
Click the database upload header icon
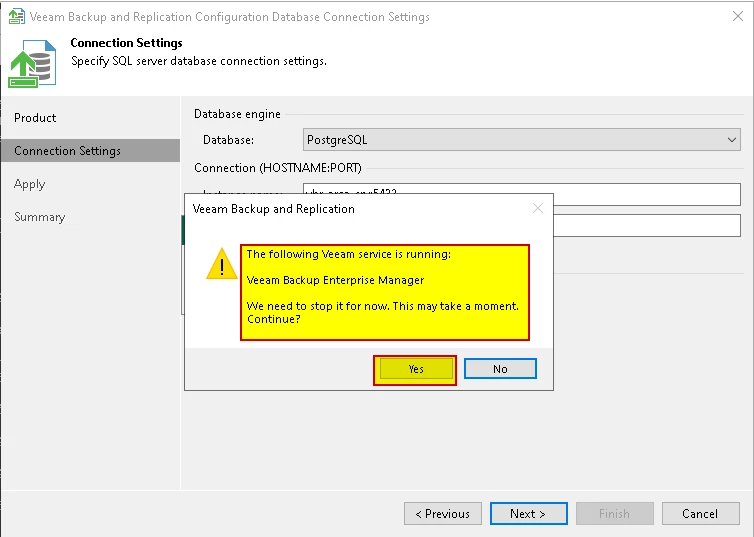point(32,63)
